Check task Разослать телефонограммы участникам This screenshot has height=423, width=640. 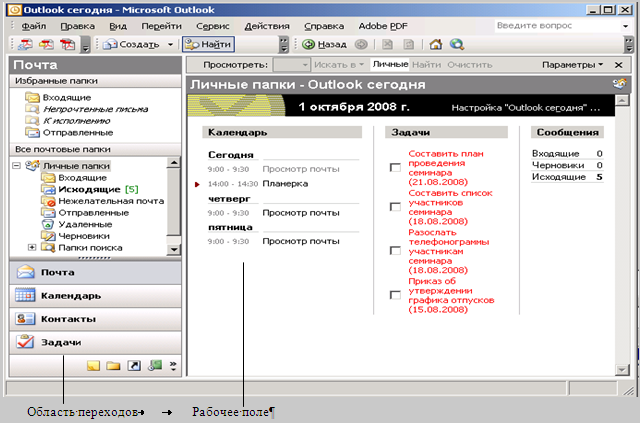(x=395, y=251)
